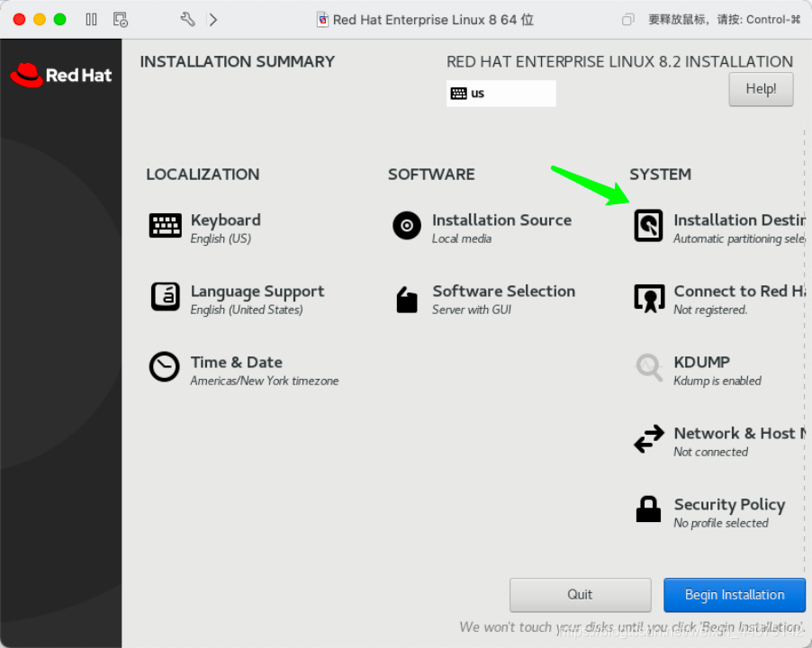Click the KDUMP magnifier icon
Viewport: 812px width, 648px height.
coord(649,367)
